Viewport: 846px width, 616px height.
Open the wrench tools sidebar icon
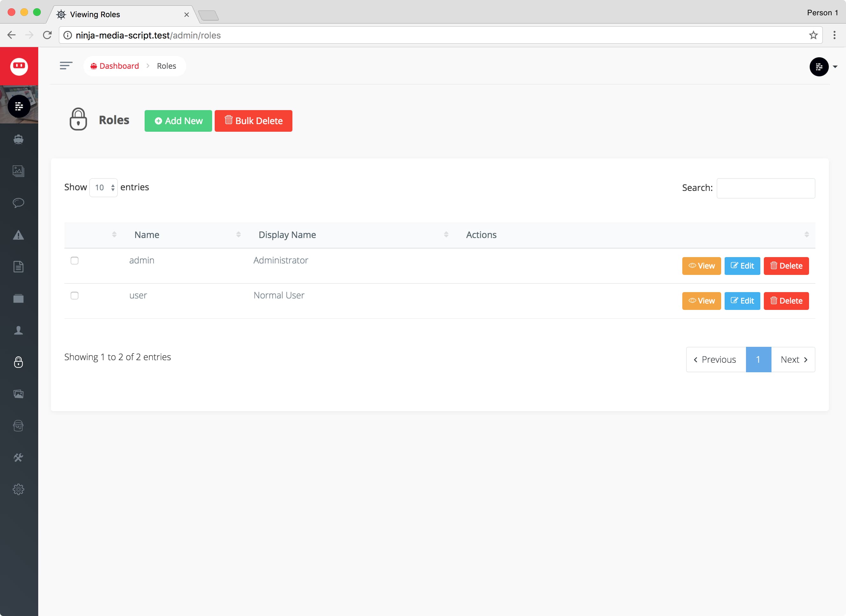(x=18, y=458)
